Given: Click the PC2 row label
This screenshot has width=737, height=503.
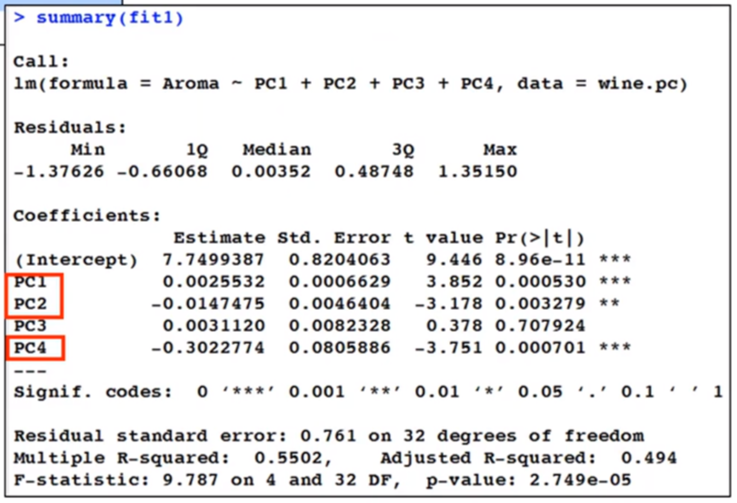Looking at the screenshot, I should point(31,304).
